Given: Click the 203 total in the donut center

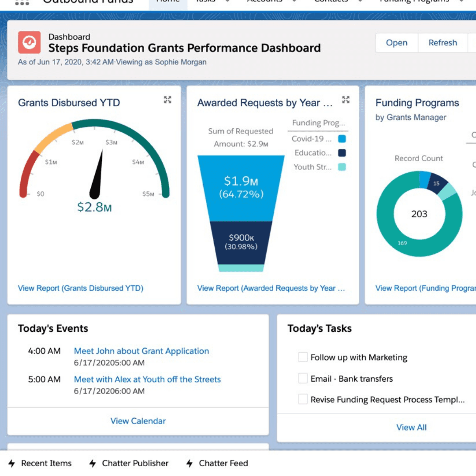Looking at the screenshot, I should (x=419, y=214).
